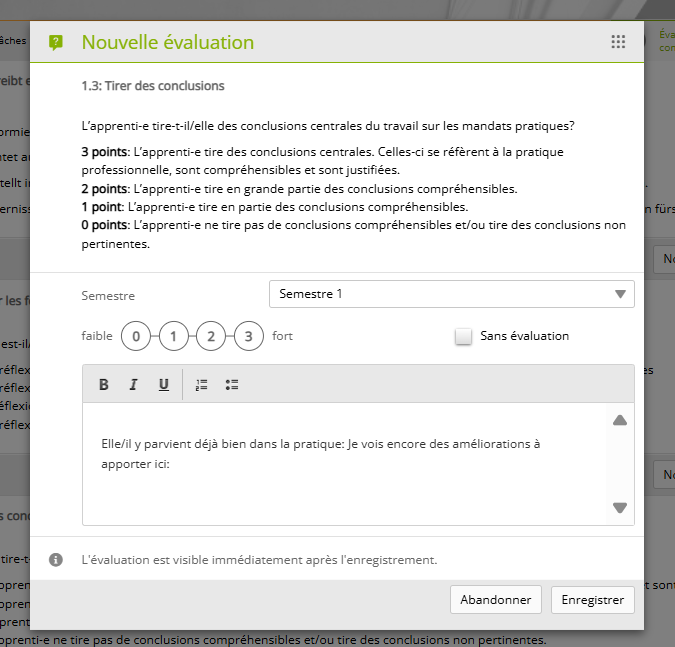Select rating 0 (faible)
Screen dimensions: 675x647
pyautogui.click(x=136, y=336)
